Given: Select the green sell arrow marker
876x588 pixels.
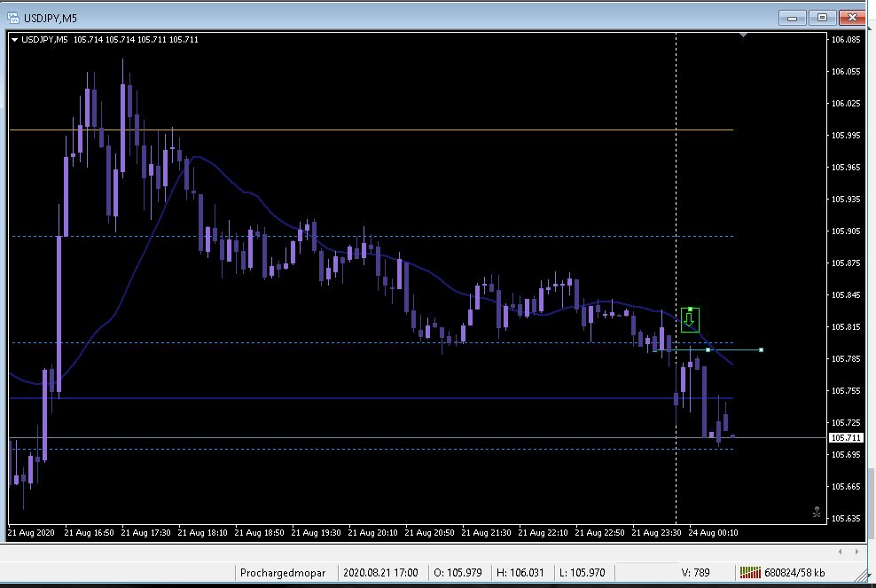Looking at the screenshot, I should tap(690, 319).
